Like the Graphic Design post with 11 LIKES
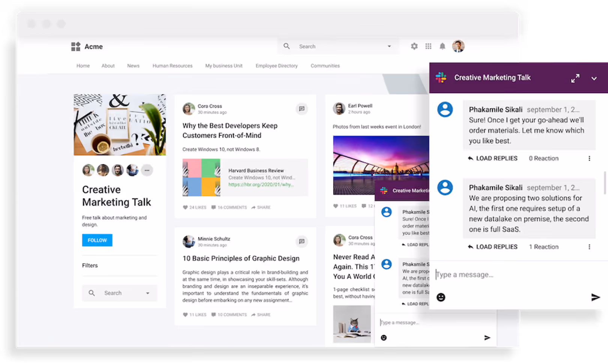 pyautogui.click(x=194, y=314)
